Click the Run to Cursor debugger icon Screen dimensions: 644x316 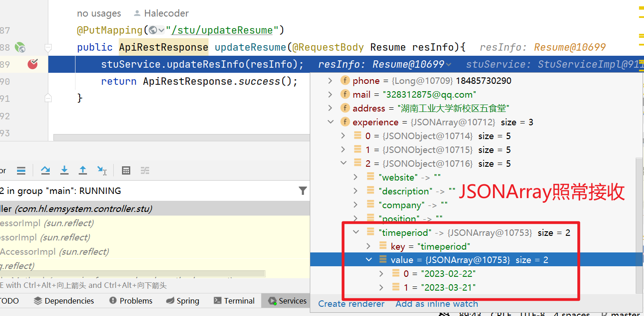pyautogui.click(x=102, y=170)
